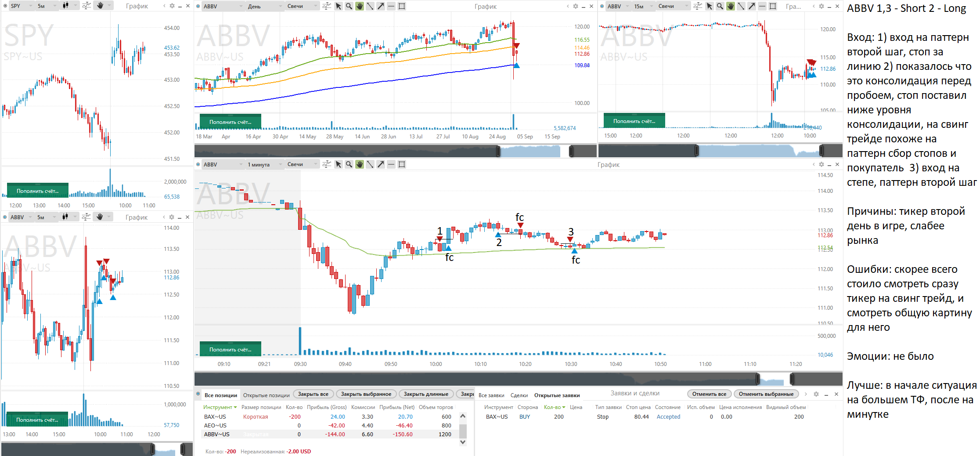Click Закрыть длинные button
The image size is (980, 456).
pyautogui.click(x=426, y=394)
